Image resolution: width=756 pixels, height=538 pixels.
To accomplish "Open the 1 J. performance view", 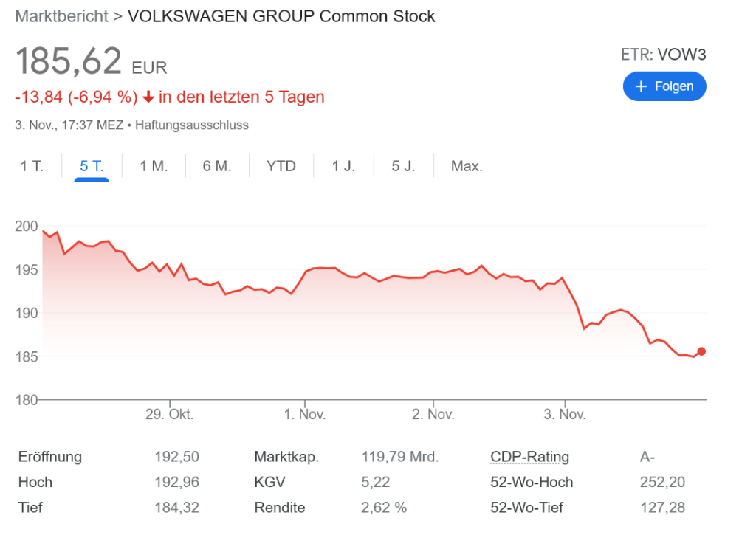I will coord(343,166).
